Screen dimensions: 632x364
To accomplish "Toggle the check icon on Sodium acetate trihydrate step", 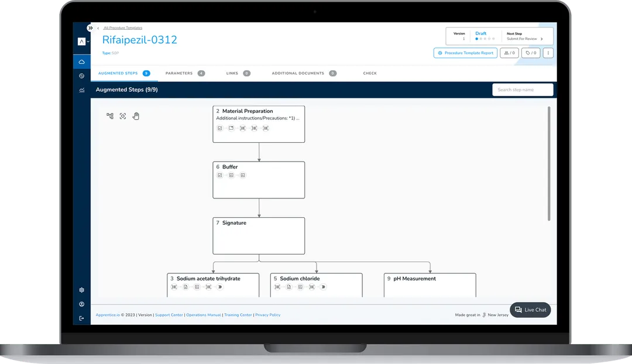I will tap(174, 287).
